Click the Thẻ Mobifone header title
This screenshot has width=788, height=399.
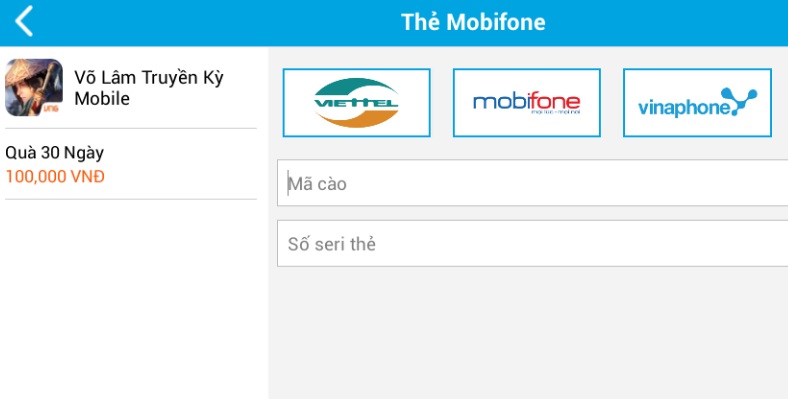click(x=473, y=22)
